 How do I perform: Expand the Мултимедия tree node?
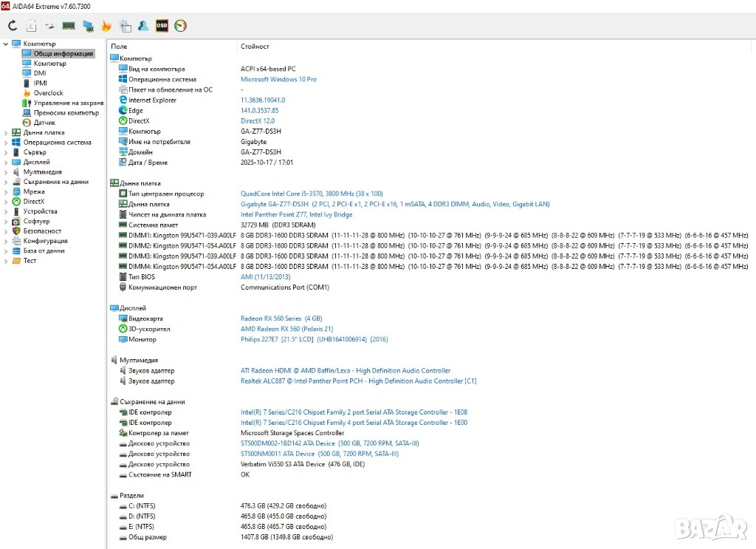tap(6, 172)
